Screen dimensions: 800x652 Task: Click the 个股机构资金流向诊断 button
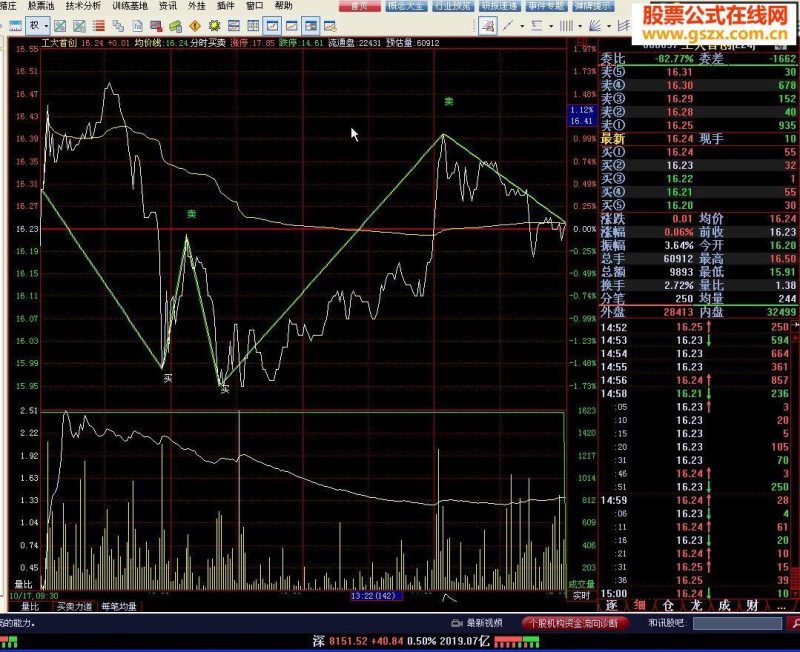tap(575, 623)
